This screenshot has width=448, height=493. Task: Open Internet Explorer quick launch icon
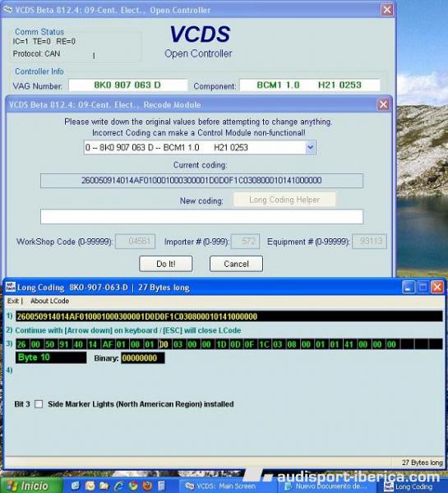pyautogui.click(x=119, y=486)
